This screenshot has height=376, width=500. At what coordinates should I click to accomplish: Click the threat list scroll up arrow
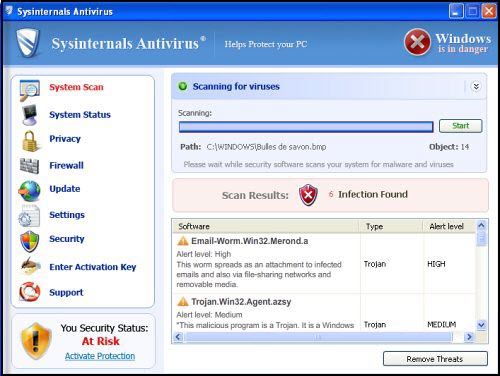(x=481, y=225)
